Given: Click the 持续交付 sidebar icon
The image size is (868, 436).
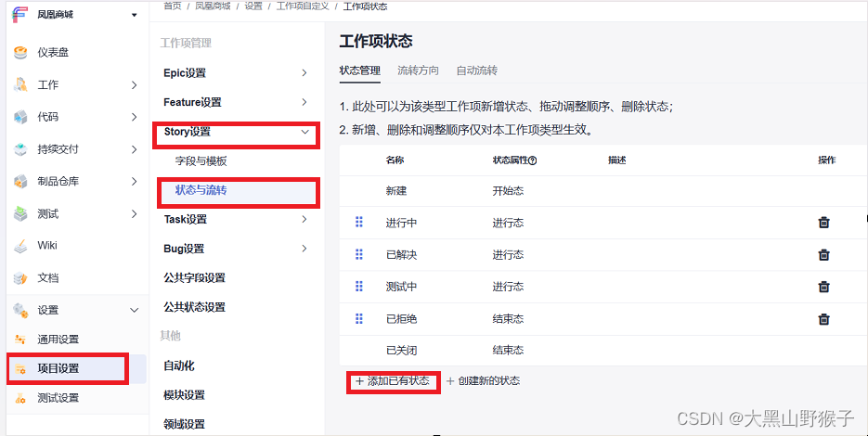Looking at the screenshot, I should [x=20, y=148].
